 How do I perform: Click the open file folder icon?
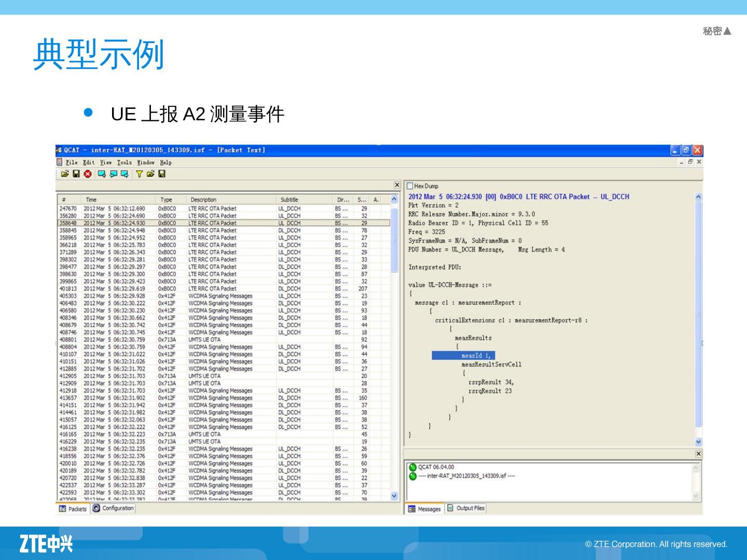[65, 174]
